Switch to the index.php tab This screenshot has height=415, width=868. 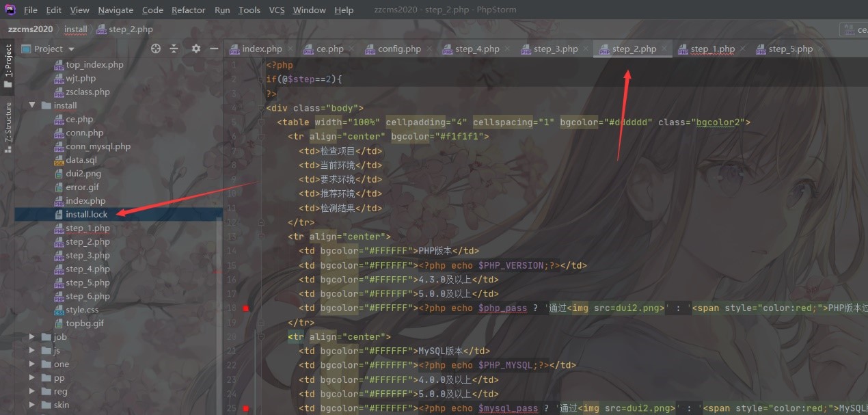262,49
